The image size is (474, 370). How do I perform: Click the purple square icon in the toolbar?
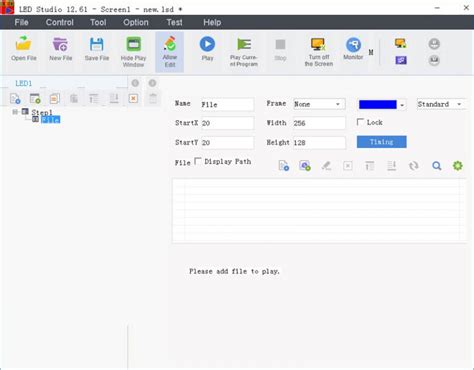pos(401,60)
